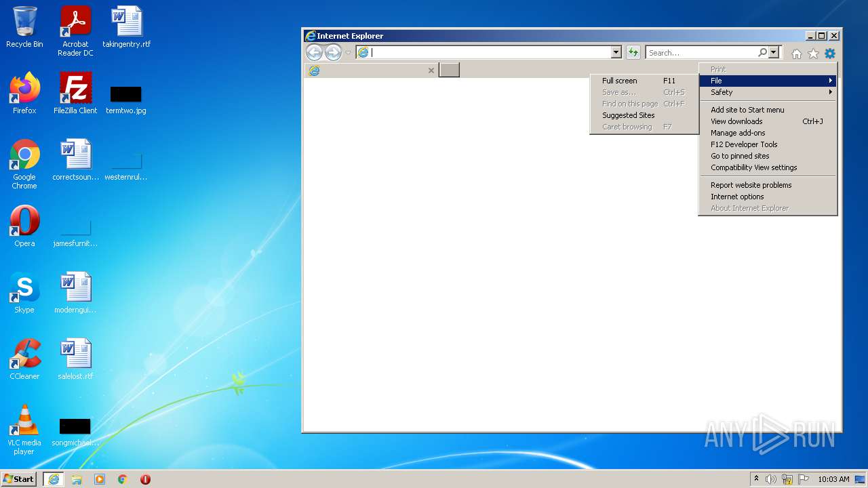The height and width of the screenshot is (488, 868).
Task: Click the Forward navigation arrow
Action: click(333, 52)
